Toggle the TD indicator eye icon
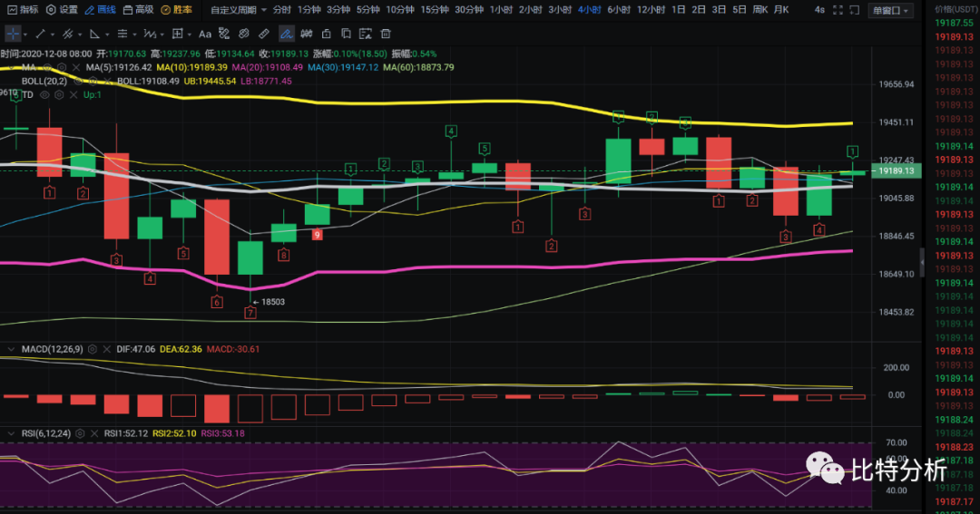The height and width of the screenshot is (514, 980). (x=44, y=94)
